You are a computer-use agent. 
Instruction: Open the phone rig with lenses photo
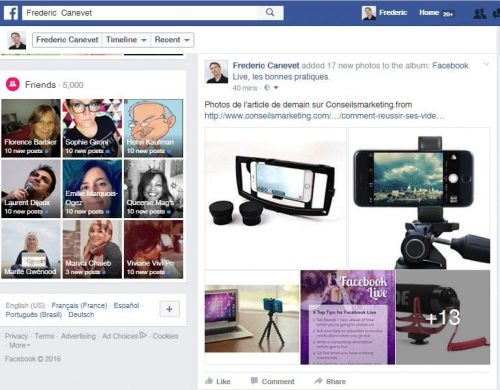pos(276,198)
